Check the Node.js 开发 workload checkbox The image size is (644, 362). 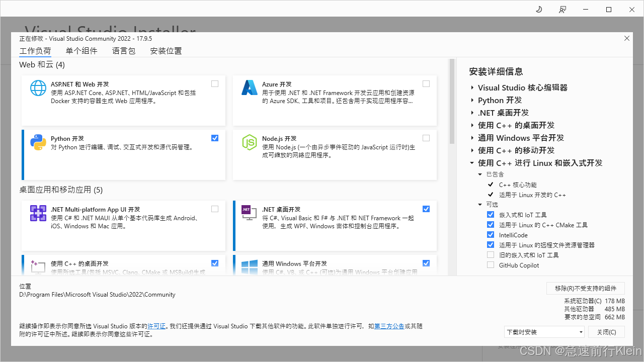[x=426, y=138]
